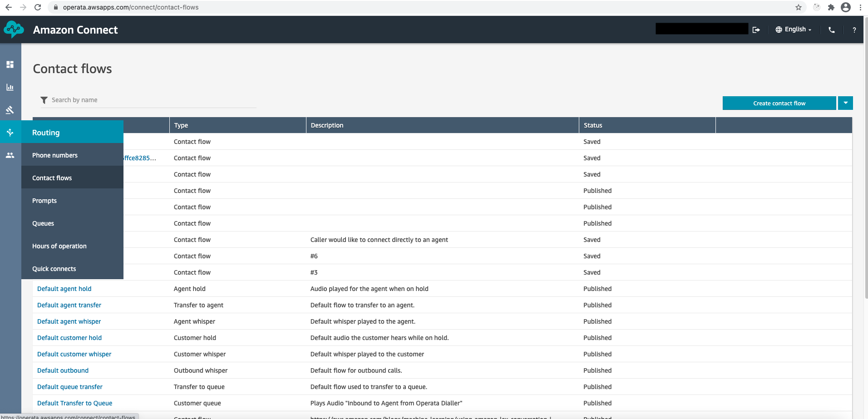The image size is (868, 419).
Task: Go forward in browser history
Action: tap(23, 7)
